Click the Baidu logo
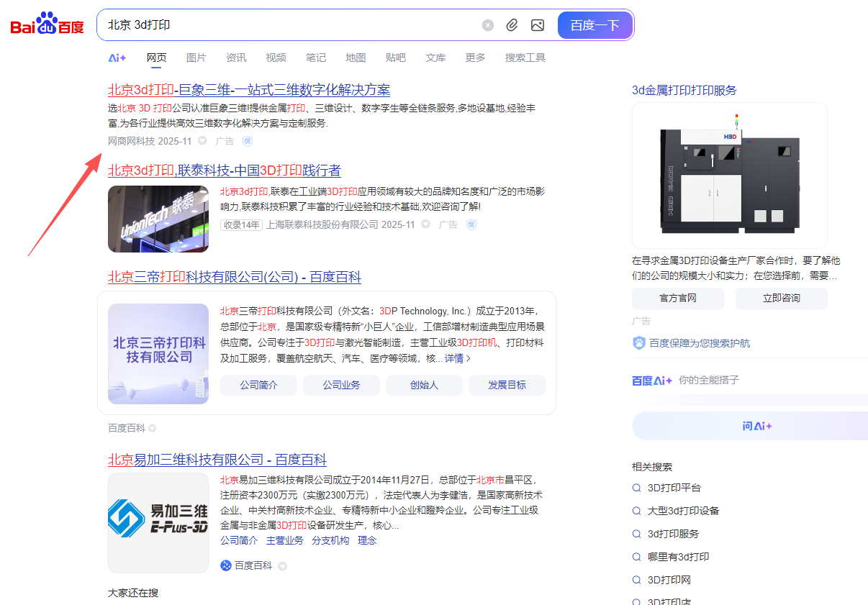Image resolution: width=868 pixels, height=605 pixels. (48, 25)
